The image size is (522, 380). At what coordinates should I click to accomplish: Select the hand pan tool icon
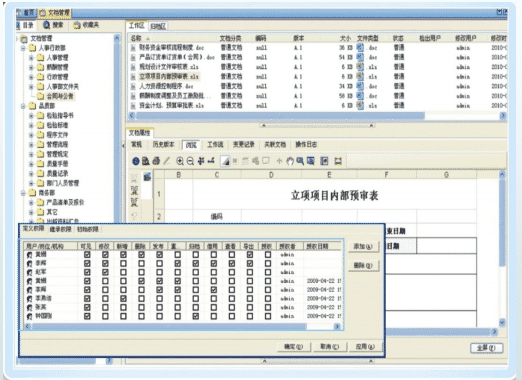pos(290,161)
